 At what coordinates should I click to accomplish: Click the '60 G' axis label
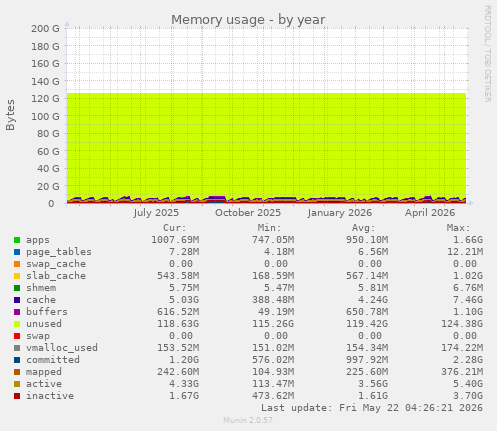[48, 151]
